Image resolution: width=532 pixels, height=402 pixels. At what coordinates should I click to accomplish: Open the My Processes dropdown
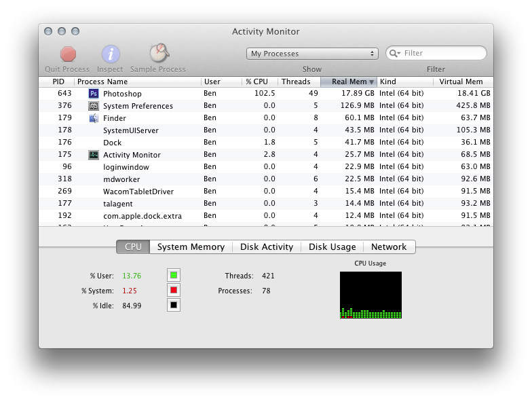coord(312,54)
